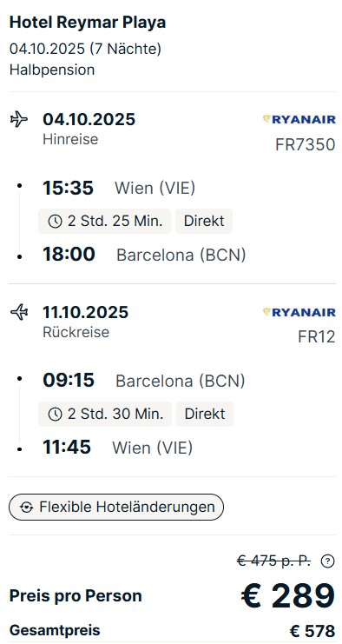Click the Halbpension board type text
Image resolution: width=342 pixels, height=644 pixels.
point(52,70)
